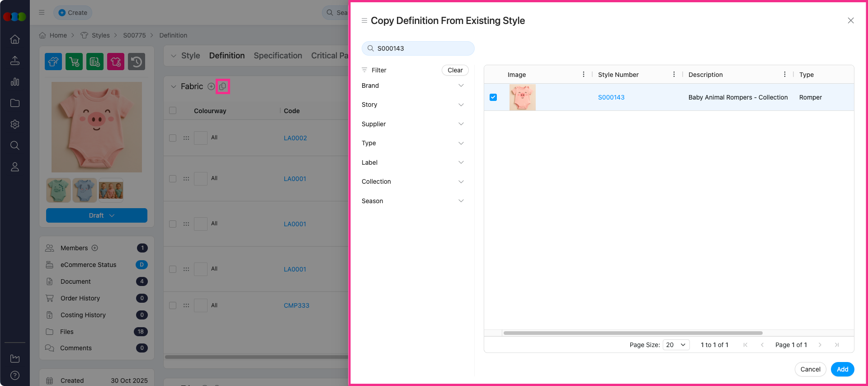
Task: Click the add fabric plus icon
Action: click(211, 86)
